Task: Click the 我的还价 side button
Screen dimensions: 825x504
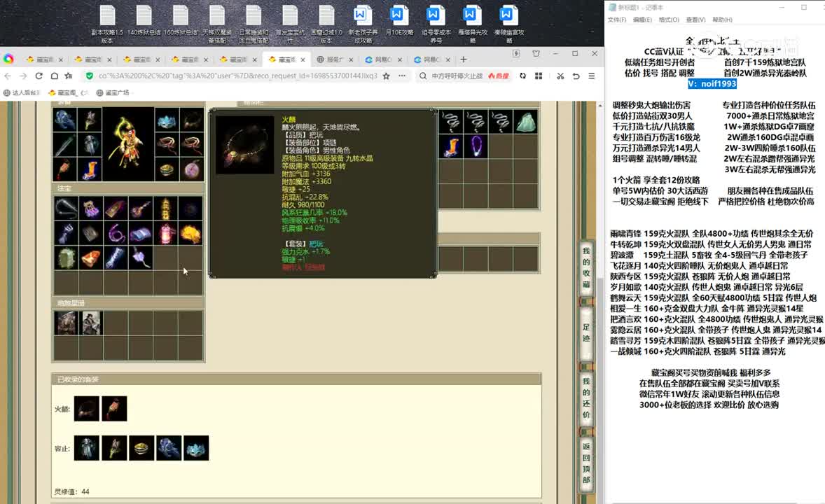Action: (x=586, y=398)
